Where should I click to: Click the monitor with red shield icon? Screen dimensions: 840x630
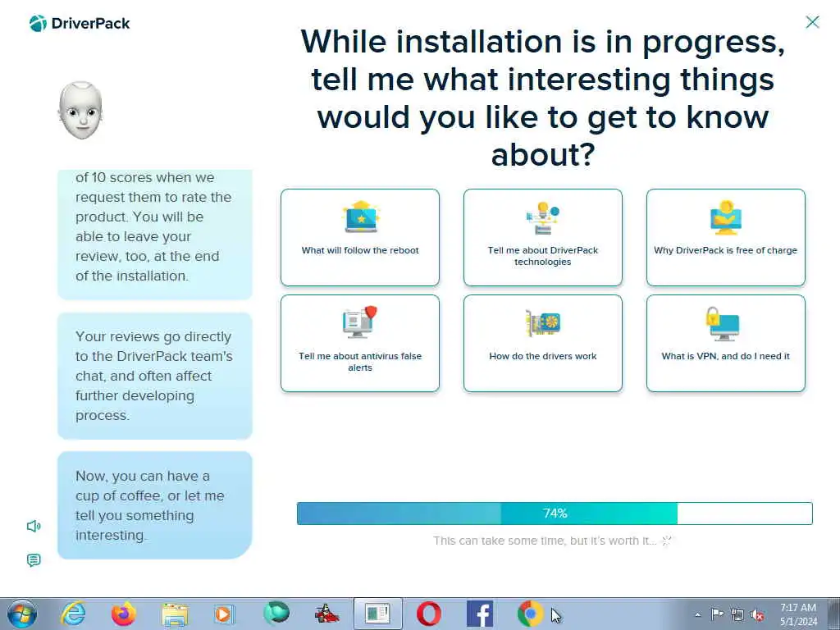(360, 322)
